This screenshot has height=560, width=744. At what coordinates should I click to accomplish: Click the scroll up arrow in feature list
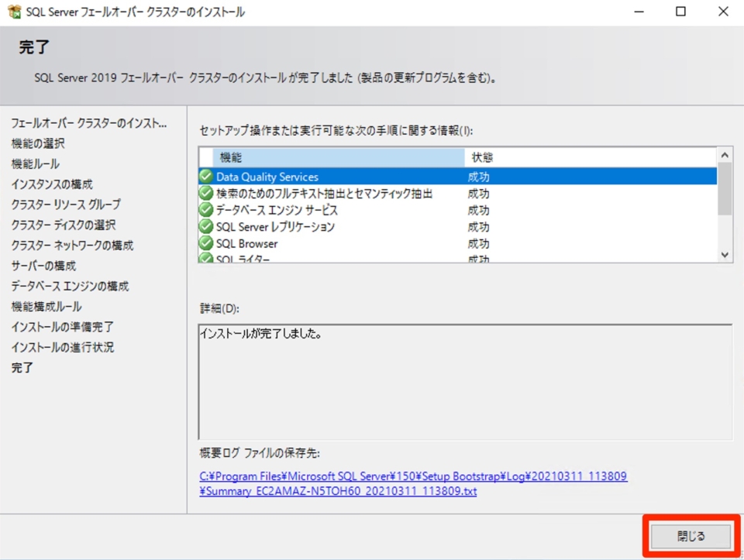tap(725, 155)
